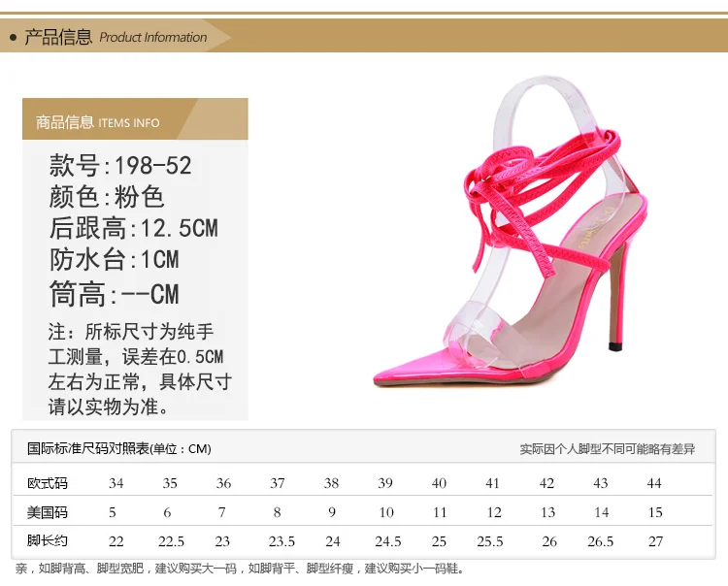The image size is (728, 586).
Task: Click US size 8 cell
Action: [278, 512]
